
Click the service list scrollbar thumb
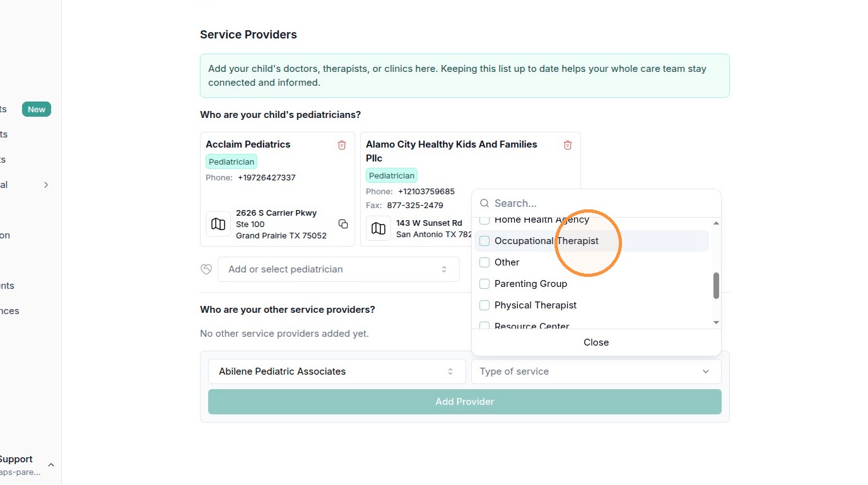pyautogui.click(x=716, y=286)
